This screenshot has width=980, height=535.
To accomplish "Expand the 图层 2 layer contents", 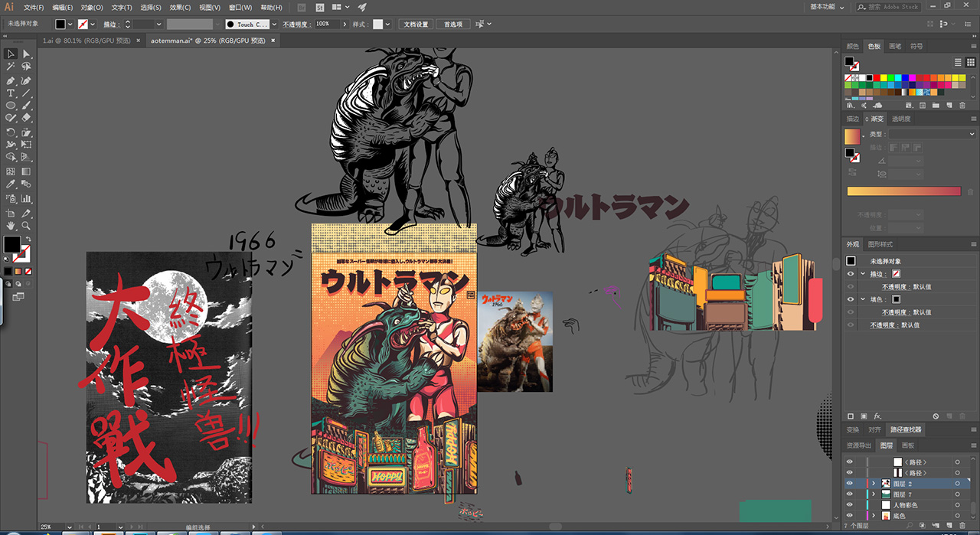I will click(x=874, y=484).
